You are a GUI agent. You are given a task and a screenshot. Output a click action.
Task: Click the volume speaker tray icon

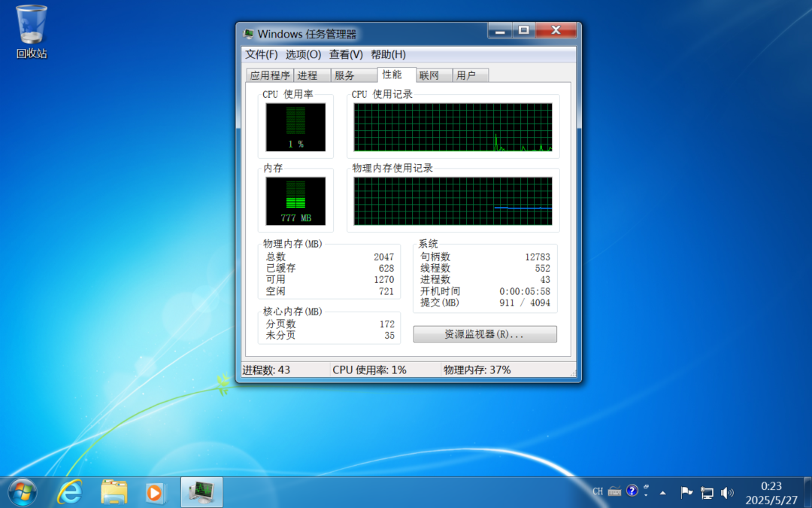click(727, 493)
